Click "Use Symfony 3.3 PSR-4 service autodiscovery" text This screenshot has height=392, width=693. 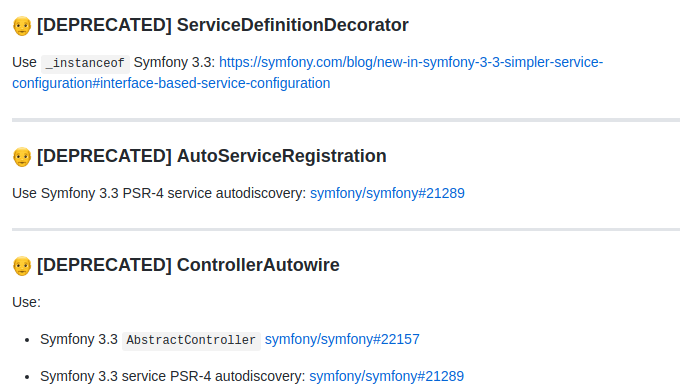[159, 193]
